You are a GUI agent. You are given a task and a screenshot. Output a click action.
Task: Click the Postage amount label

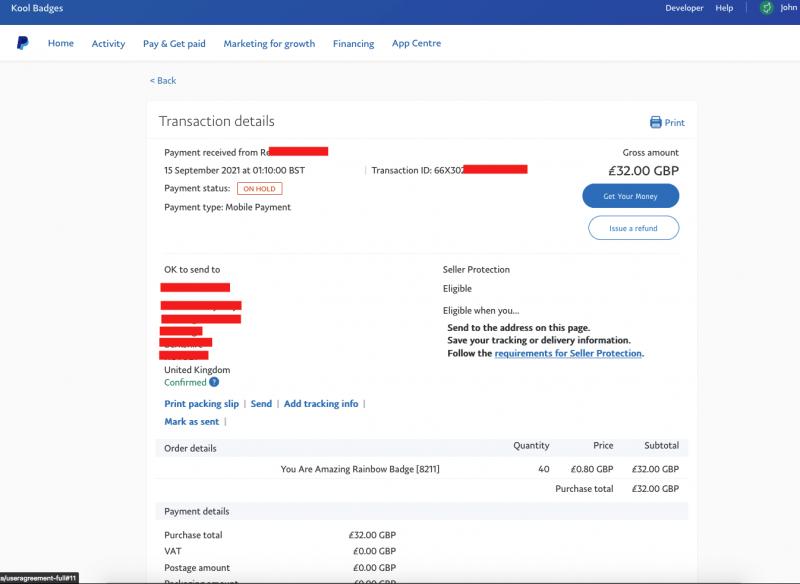pyautogui.click(x=197, y=568)
